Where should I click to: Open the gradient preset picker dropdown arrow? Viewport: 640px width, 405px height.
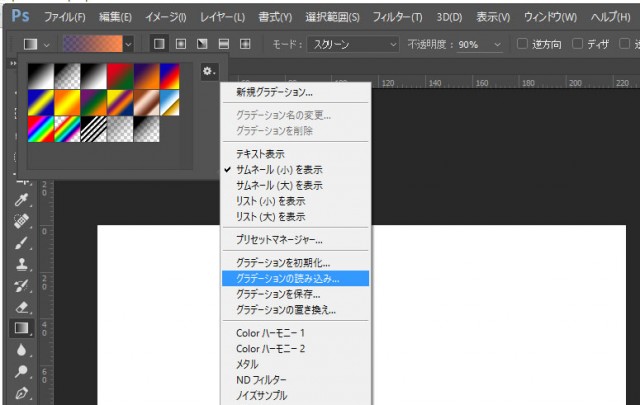coord(128,45)
